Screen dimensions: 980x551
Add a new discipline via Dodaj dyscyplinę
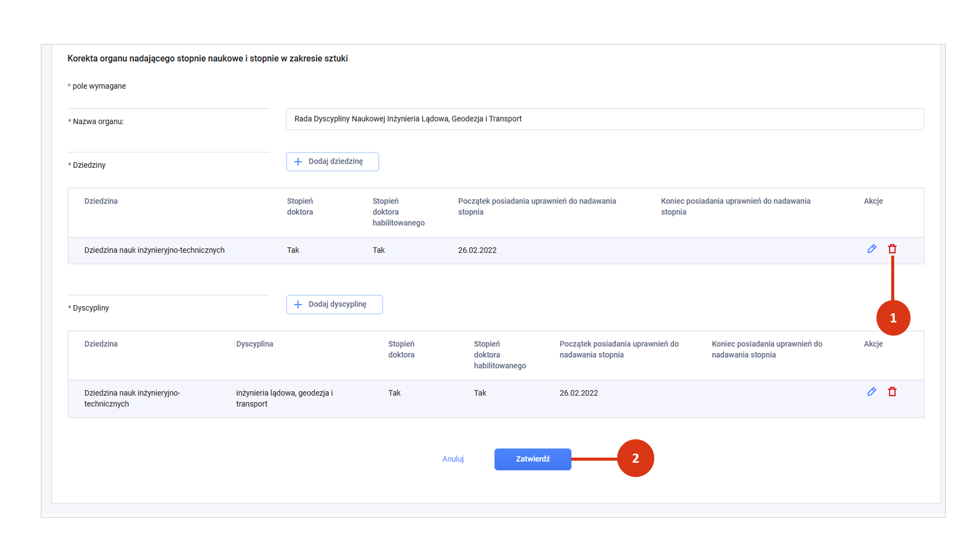pyautogui.click(x=334, y=305)
